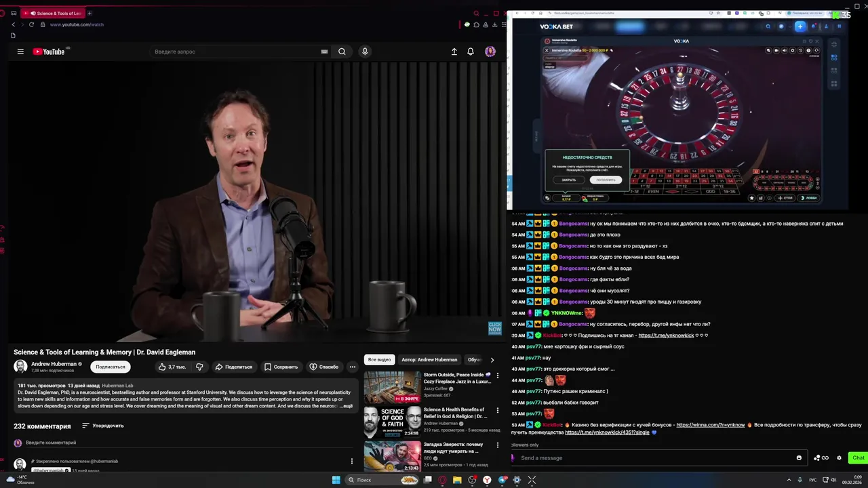
Task: Open the emoji picker in Kick chat
Action: [799, 457]
